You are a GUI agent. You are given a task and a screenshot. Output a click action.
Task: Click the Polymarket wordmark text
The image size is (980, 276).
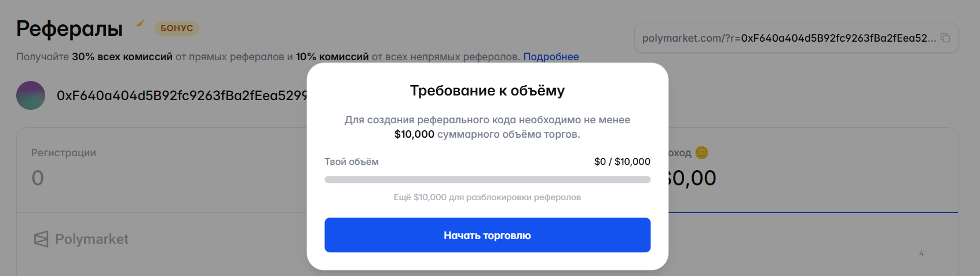tap(92, 239)
